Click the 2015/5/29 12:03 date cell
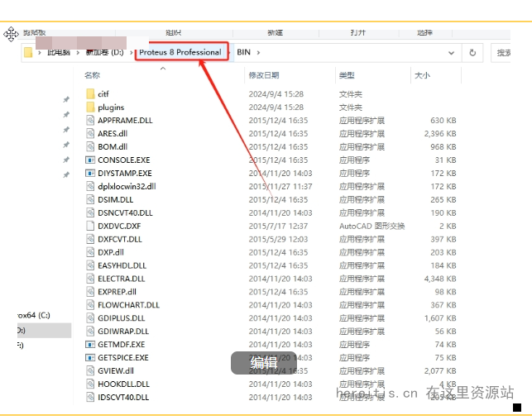The width and height of the screenshot is (532, 420). (278, 239)
